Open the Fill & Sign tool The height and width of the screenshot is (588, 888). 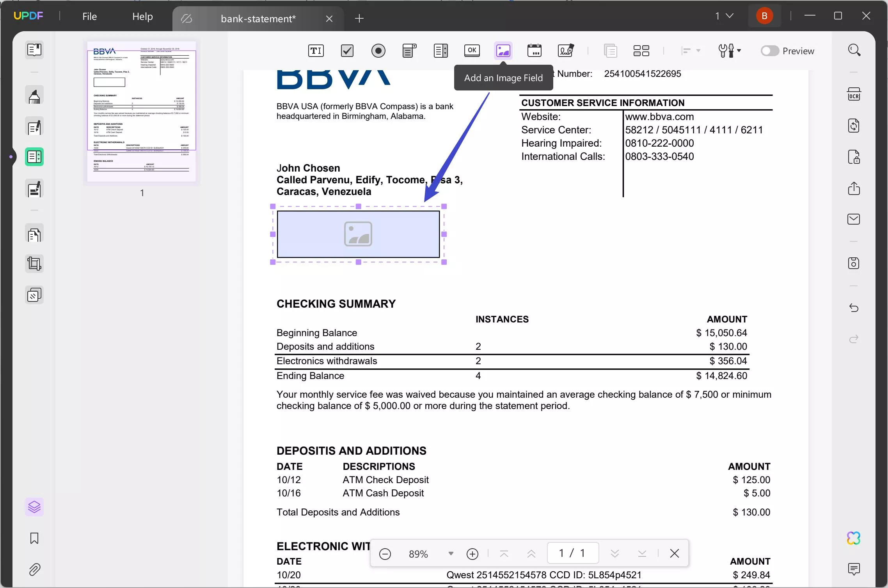(34, 189)
